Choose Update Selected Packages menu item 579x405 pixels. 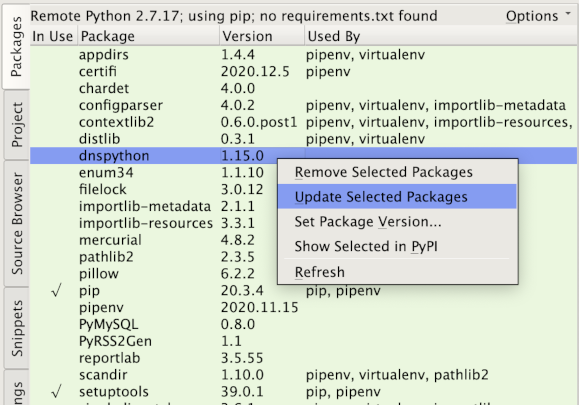click(x=397, y=197)
